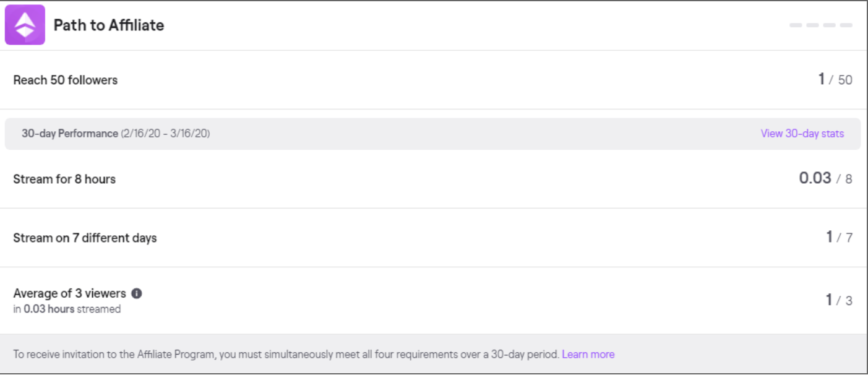Open the Learn more link
868x380 pixels.
tap(588, 355)
